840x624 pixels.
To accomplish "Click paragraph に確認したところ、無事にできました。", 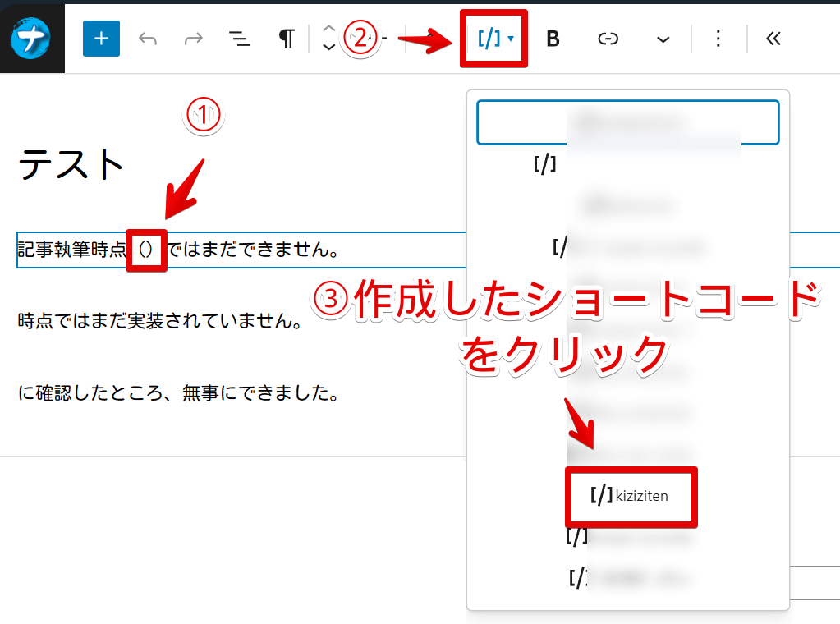I will click(179, 392).
